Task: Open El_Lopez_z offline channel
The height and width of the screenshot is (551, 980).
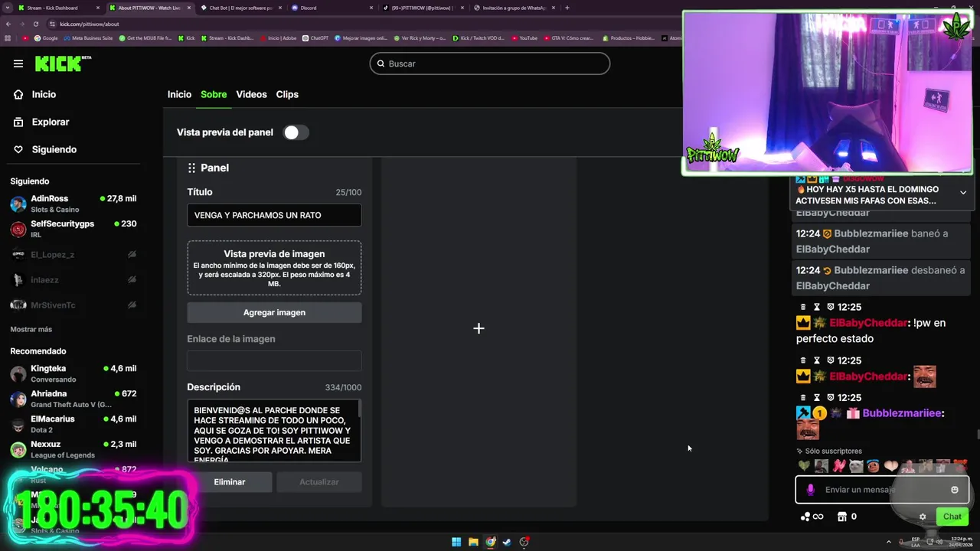Action: (x=73, y=254)
